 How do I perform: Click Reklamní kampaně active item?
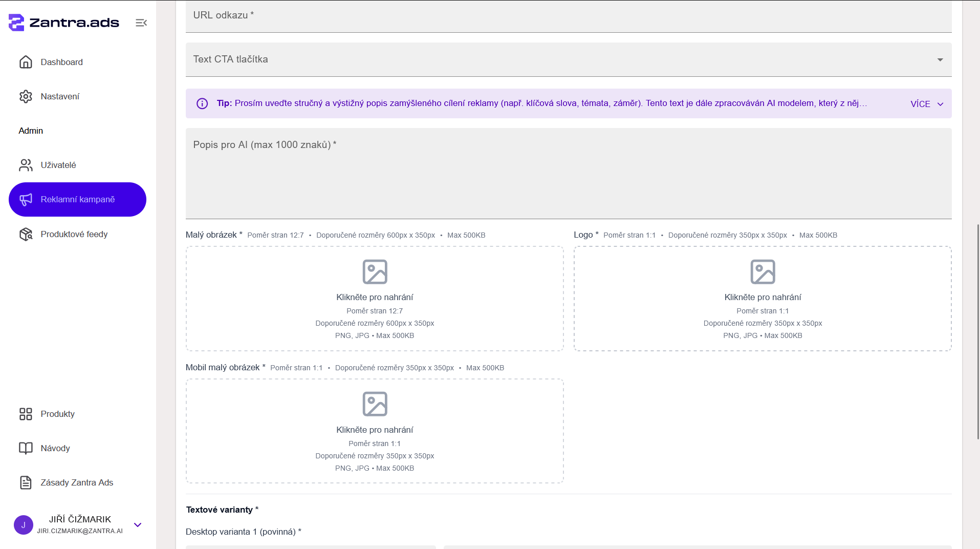77,199
